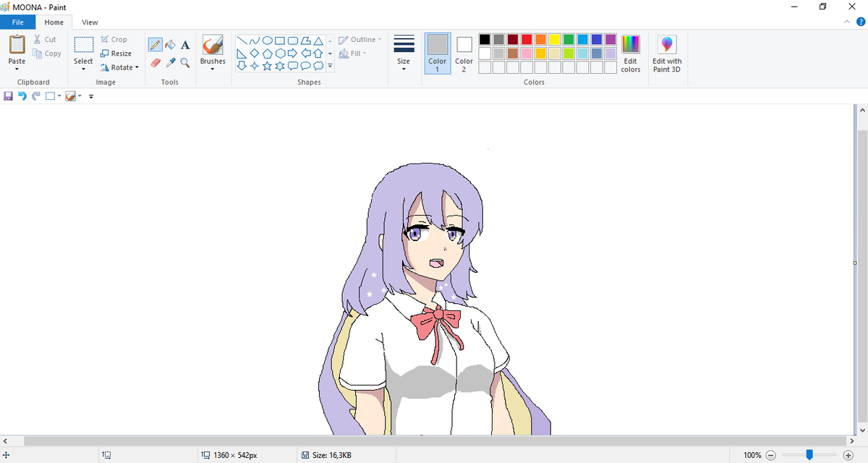The image size is (868, 463).
Task: Open Paint Help question mark
Action: click(x=861, y=22)
